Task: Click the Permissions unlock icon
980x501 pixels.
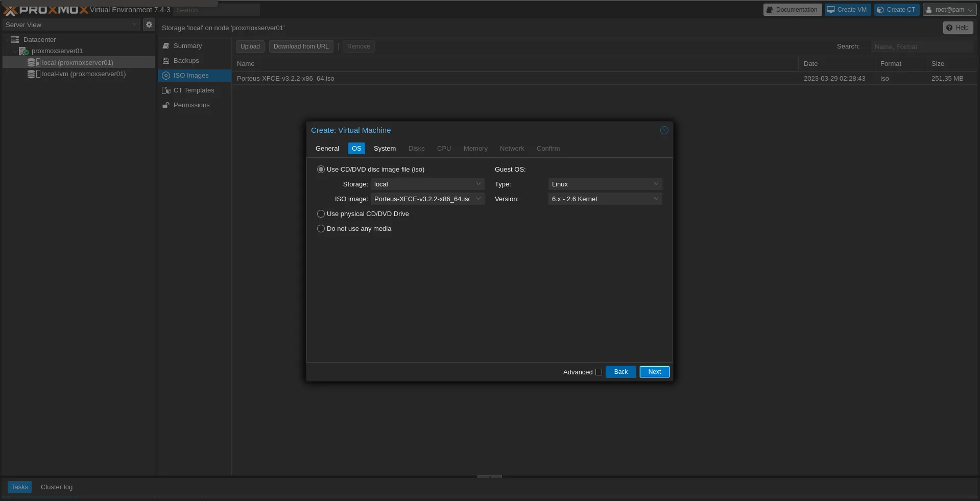Action: pyautogui.click(x=166, y=105)
